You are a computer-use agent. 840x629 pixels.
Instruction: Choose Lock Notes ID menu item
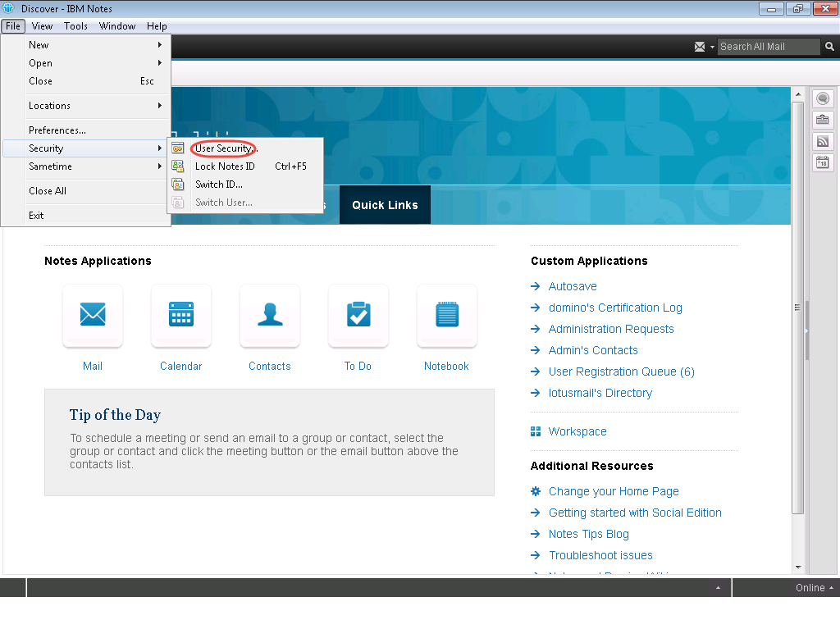coord(246,166)
